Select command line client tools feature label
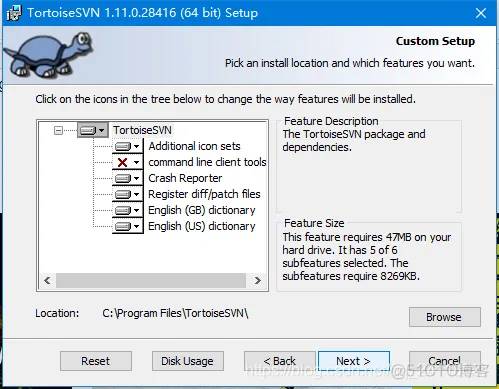The width and height of the screenshot is (499, 389). [x=207, y=162]
